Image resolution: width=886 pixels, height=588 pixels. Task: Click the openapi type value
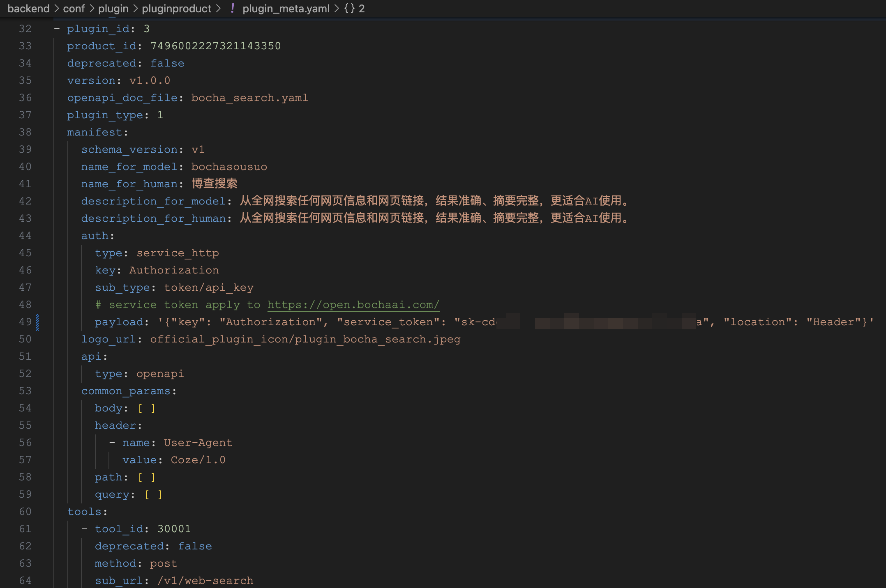pos(160,374)
